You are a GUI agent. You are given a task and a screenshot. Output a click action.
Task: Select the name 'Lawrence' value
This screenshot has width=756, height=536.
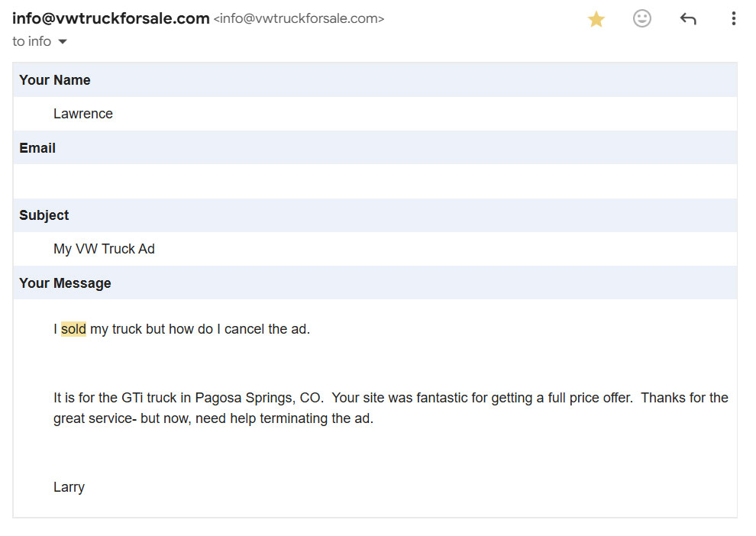[83, 114]
